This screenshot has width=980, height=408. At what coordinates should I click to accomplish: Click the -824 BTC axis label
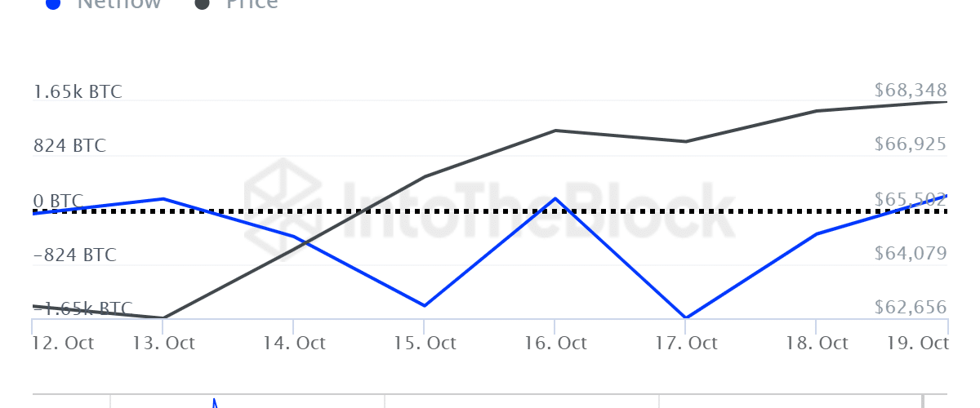[x=75, y=255]
